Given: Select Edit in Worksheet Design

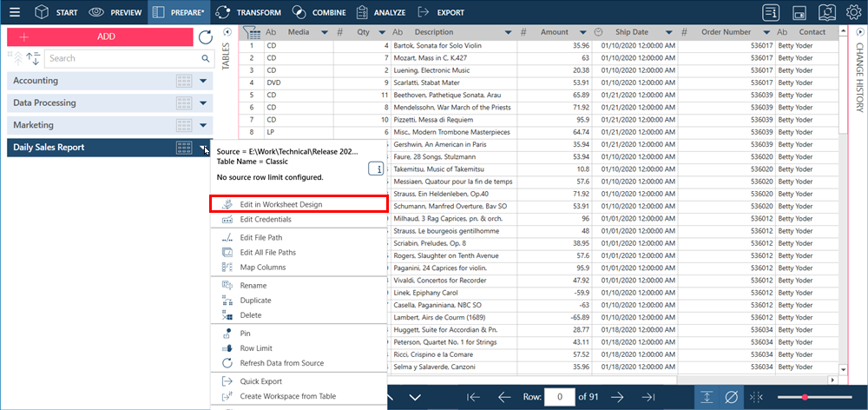Looking at the screenshot, I should pos(280,204).
